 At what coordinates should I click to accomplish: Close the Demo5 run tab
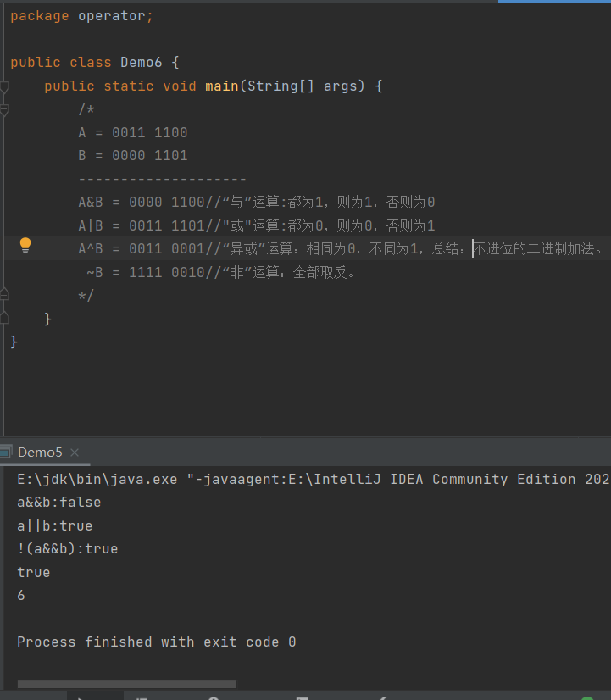click(75, 453)
